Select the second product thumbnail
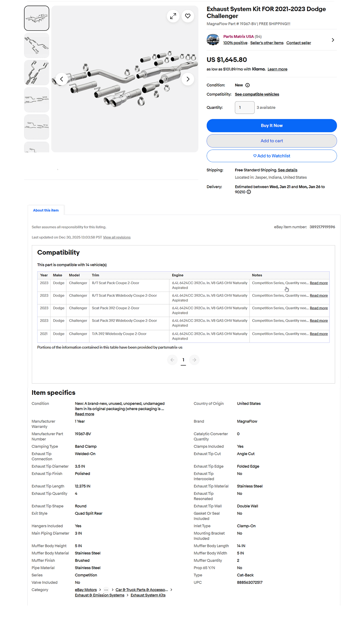This screenshot has height=644, width=356. click(37, 46)
